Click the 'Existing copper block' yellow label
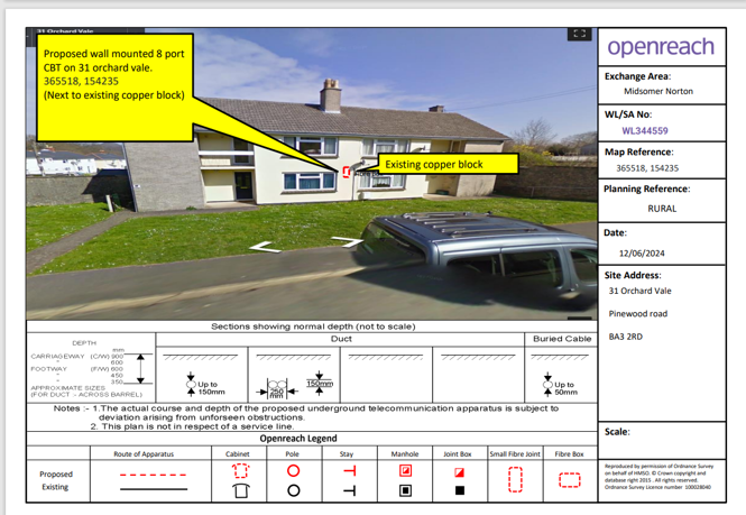This screenshot has height=515, width=746. click(447, 164)
